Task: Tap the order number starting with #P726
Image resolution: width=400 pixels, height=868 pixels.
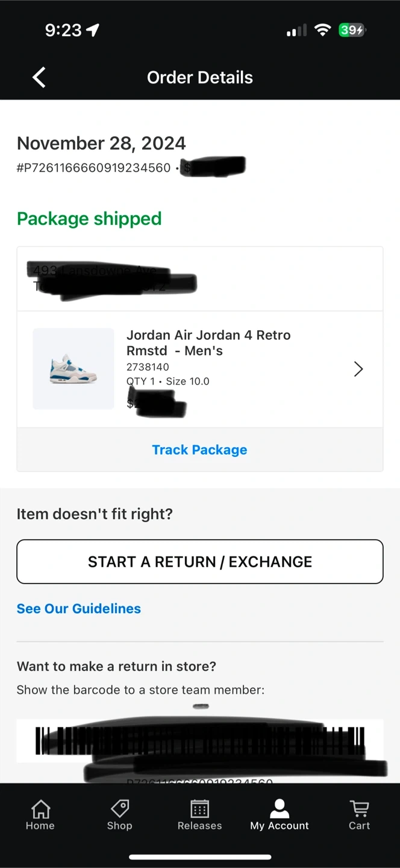Action: (94, 168)
